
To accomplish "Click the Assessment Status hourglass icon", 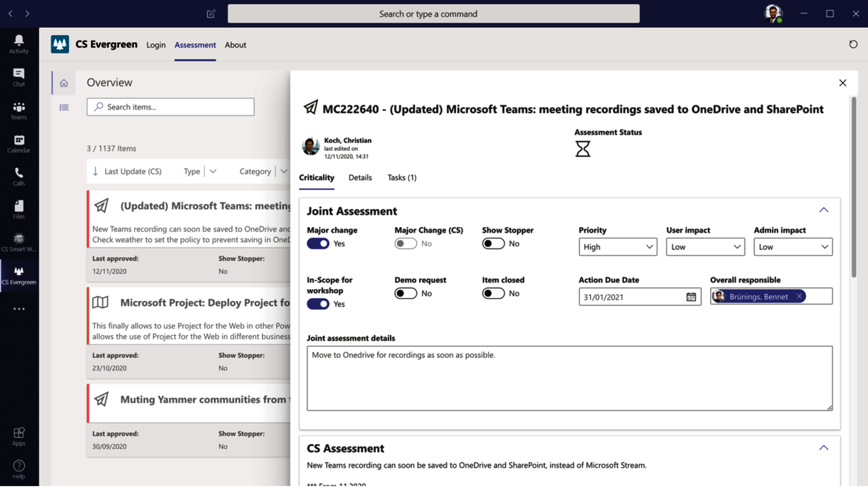I will (583, 149).
